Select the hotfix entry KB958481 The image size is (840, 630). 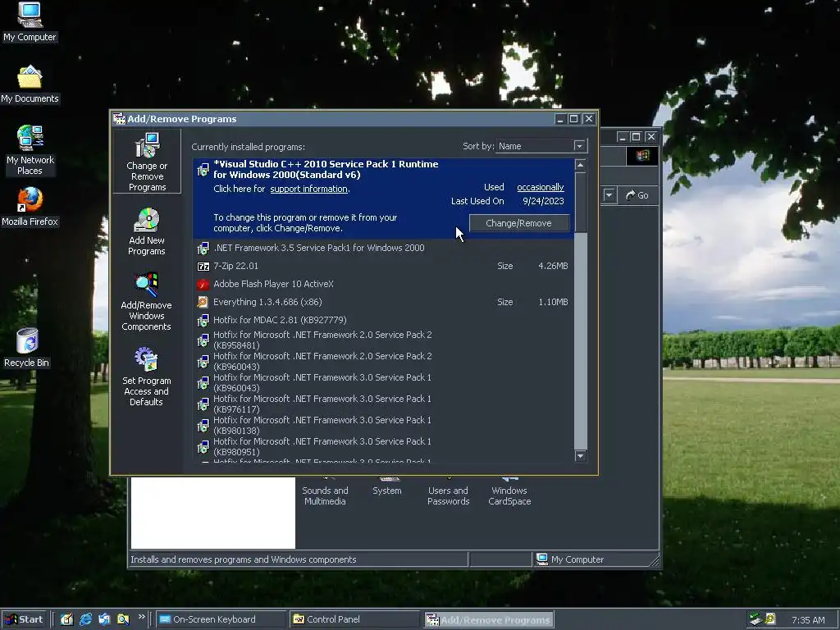(383, 340)
